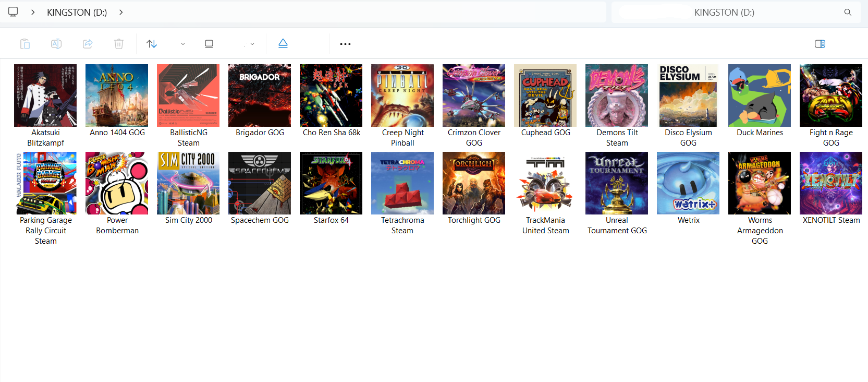The width and height of the screenshot is (868, 382).
Task: Expand the View dropdown arrow
Action: (252, 44)
